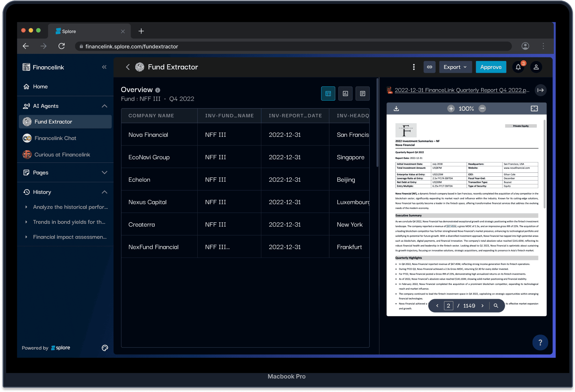The width and height of the screenshot is (575, 392).
Task: Open the help question mark button
Action: [x=540, y=343]
